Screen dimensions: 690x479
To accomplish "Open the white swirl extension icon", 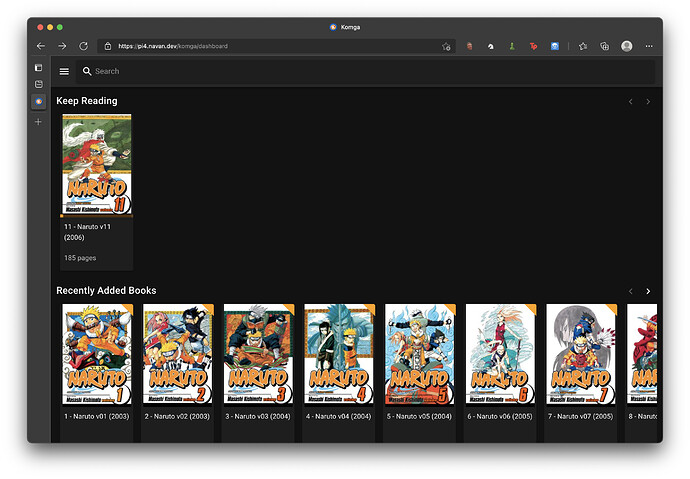I will tap(491, 46).
